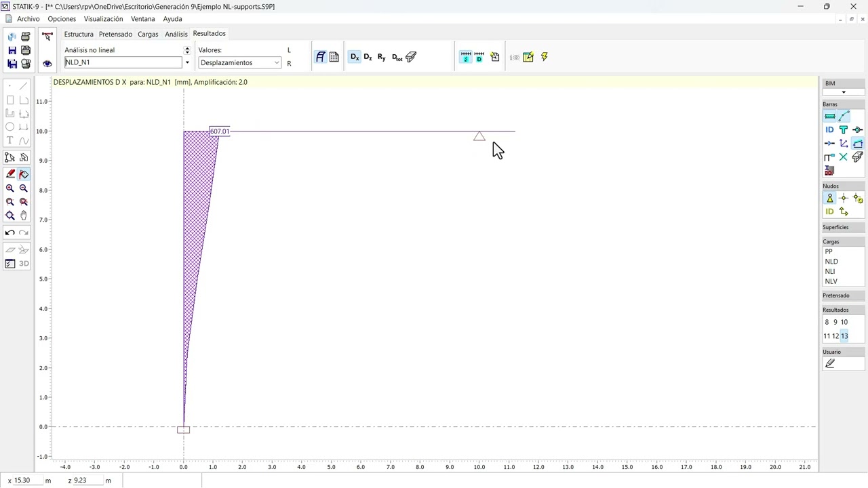Toggle the D diagram values icon

pos(479,57)
